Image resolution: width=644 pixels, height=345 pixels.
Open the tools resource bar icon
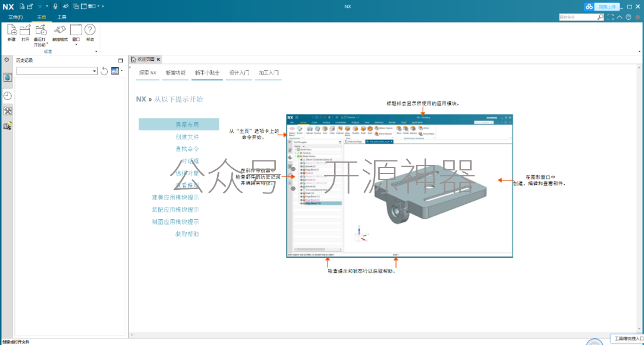pos(7,111)
